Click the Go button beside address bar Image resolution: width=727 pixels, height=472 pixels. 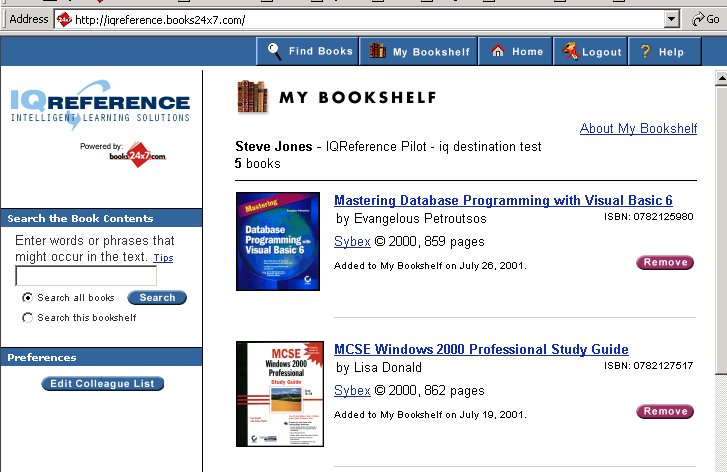coord(706,19)
